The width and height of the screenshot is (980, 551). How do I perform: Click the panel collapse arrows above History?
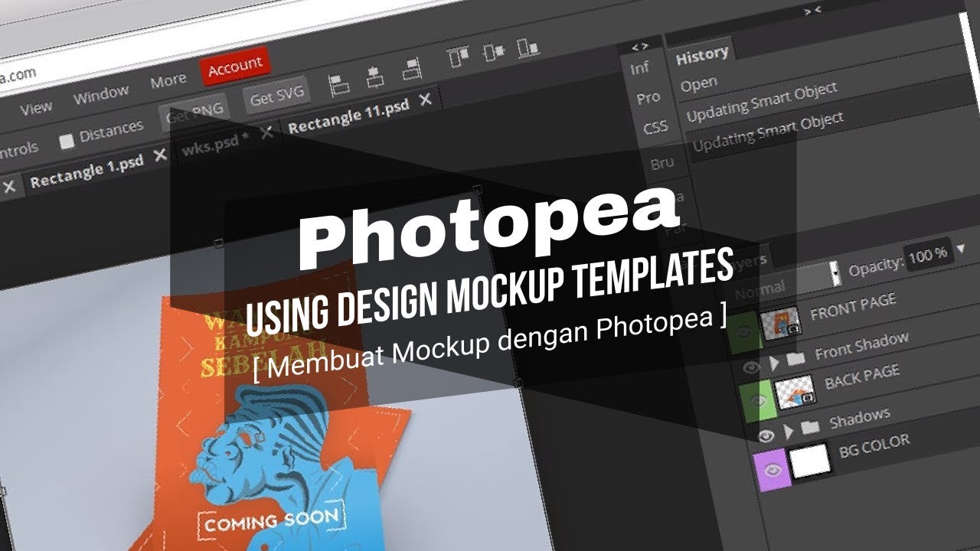812,11
